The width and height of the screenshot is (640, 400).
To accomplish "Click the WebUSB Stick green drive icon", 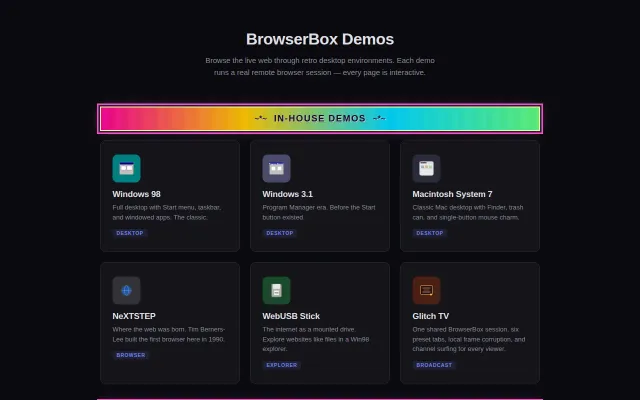I will click(276, 290).
